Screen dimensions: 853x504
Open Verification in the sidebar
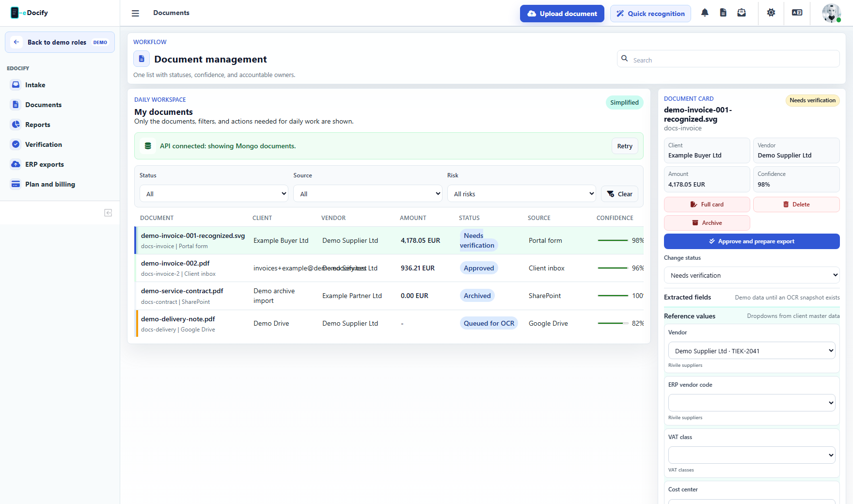click(x=60, y=144)
